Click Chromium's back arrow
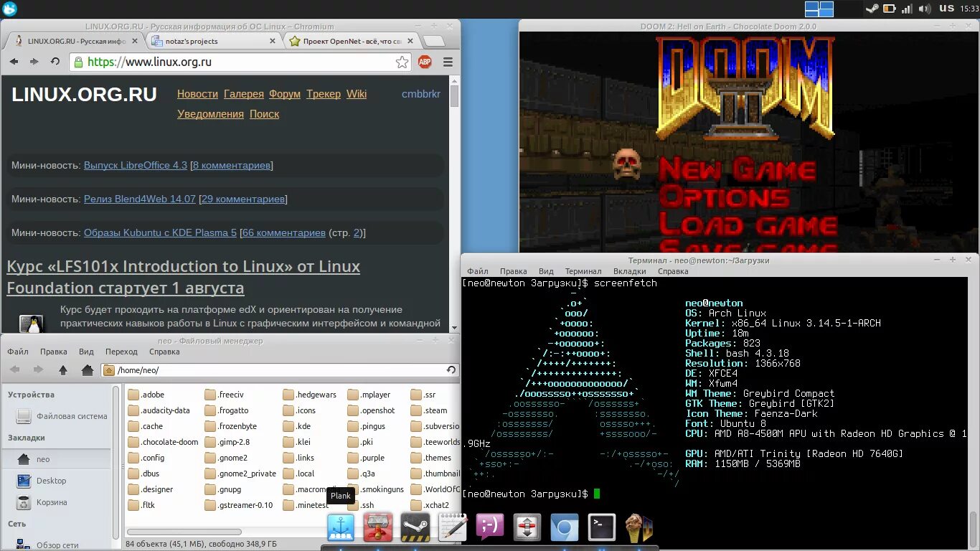Viewport: 980px width, 551px height. 14,62
